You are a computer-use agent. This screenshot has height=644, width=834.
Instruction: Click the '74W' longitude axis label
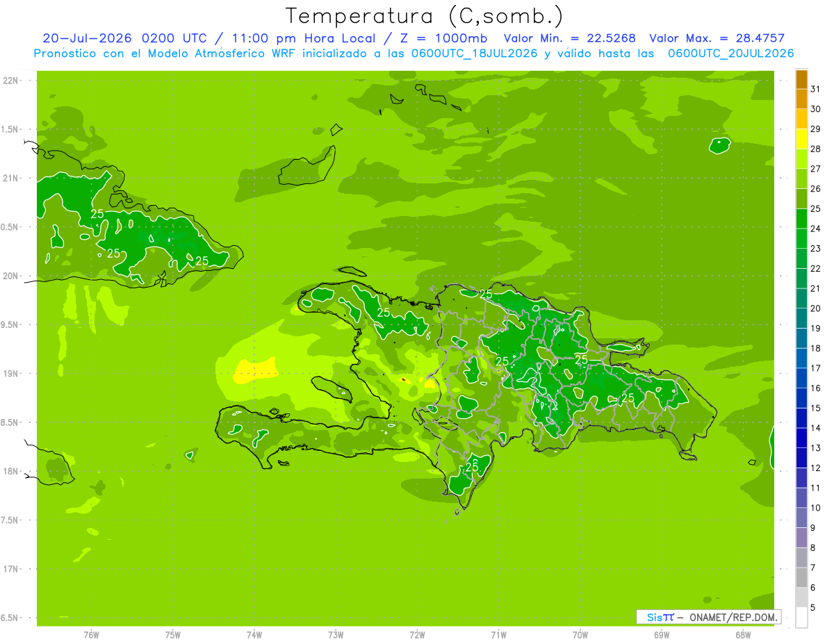point(254,635)
